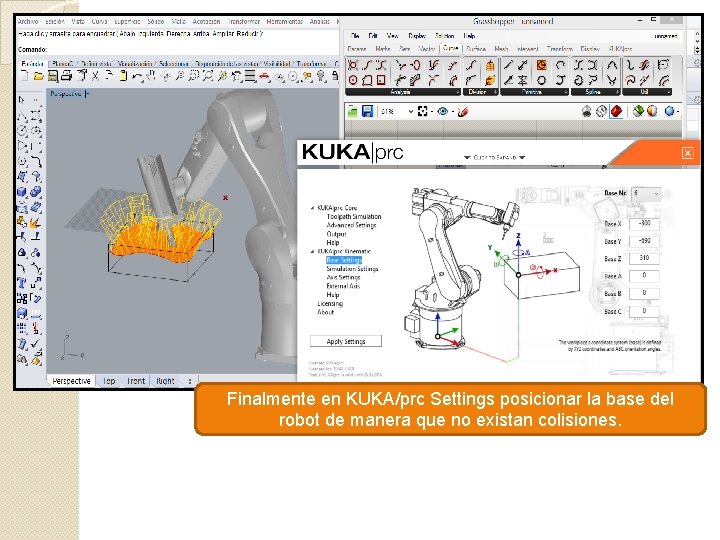Click red car icon in Rhino toolbar
This screenshot has height=540, width=720.
(264, 77)
